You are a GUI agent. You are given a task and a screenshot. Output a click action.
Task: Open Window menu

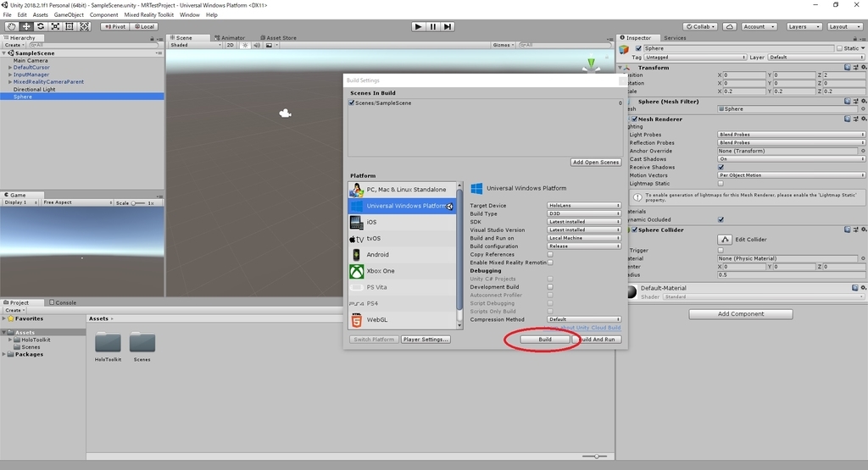click(189, 15)
